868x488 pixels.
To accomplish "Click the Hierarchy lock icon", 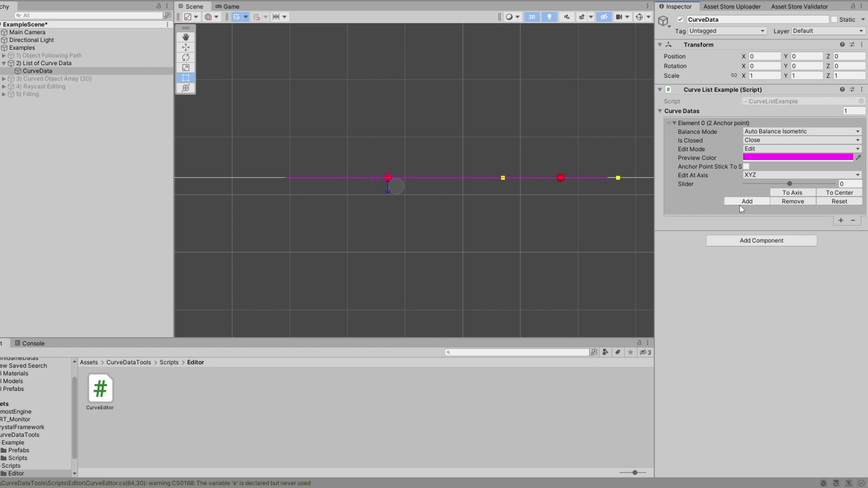I will tap(159, 6).
